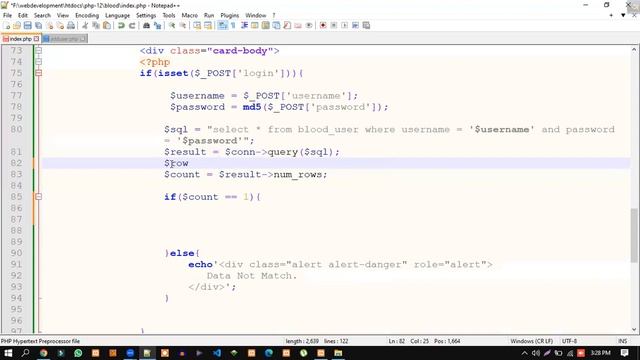
Task: Click the Redo arrow icon
Action: [132, 26]
